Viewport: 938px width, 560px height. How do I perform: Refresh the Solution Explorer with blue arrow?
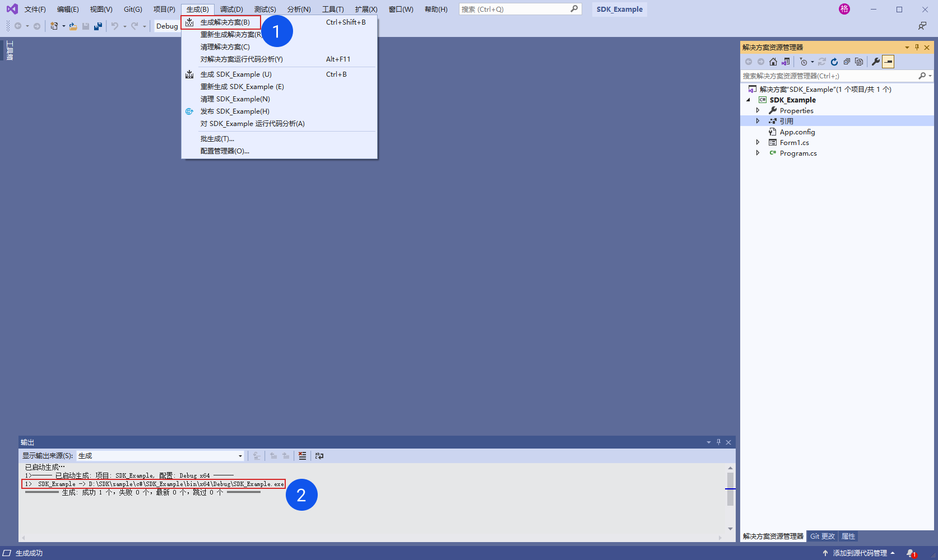(x=834, y=62)
